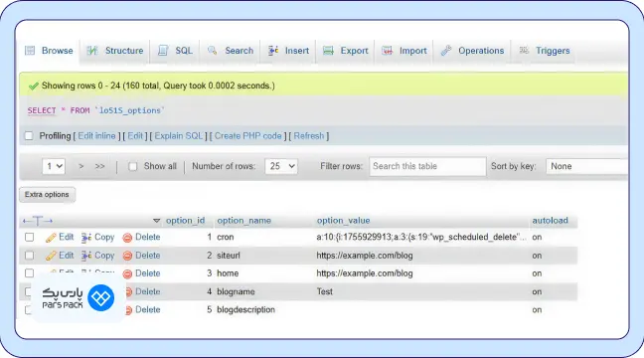
Task: Click Delete link in blogname row
Action: click(147, 291)
